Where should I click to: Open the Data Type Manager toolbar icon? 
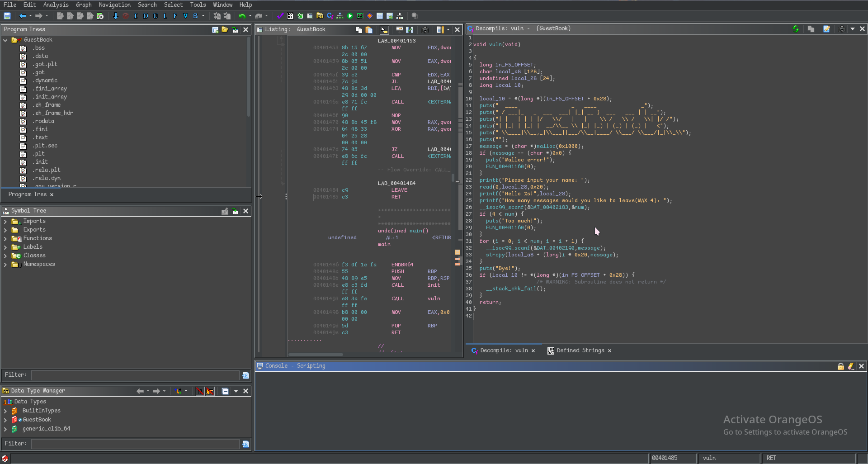pos(320,16)
